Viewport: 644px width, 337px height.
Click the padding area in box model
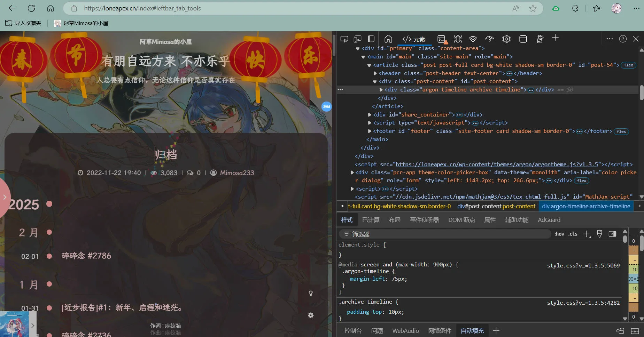633,269
